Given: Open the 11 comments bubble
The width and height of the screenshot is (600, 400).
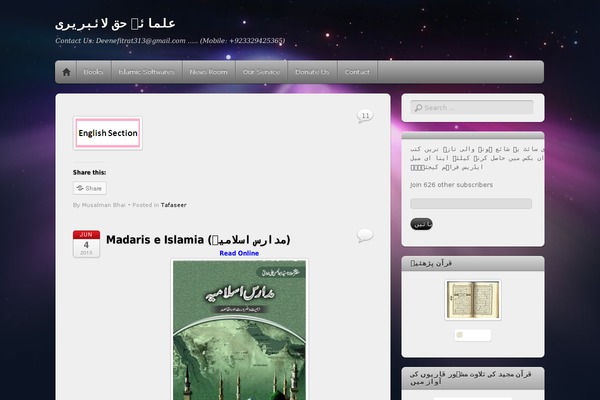Looking at the screenshot, I should [365, 116].
